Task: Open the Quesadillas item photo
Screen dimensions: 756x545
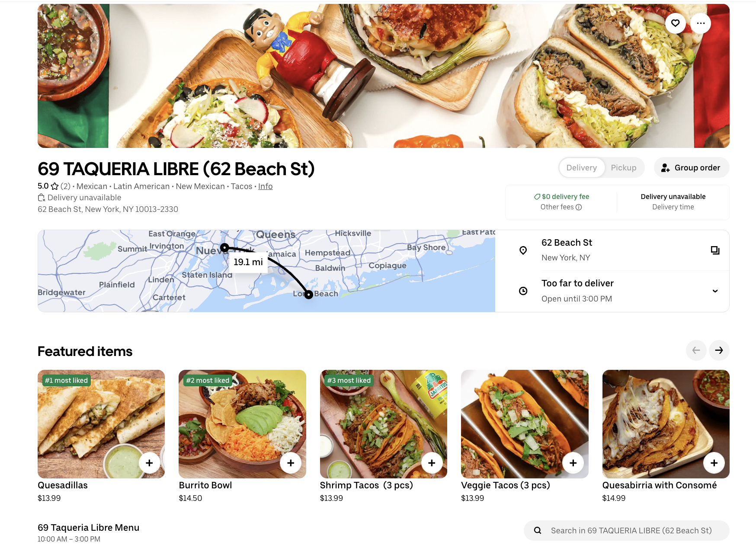Action: (x=101, y=424)
